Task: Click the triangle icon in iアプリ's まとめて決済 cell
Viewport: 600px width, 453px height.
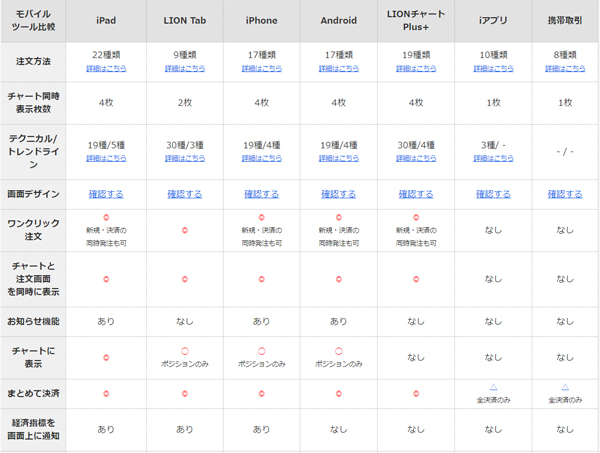Action: coord(494,387)
